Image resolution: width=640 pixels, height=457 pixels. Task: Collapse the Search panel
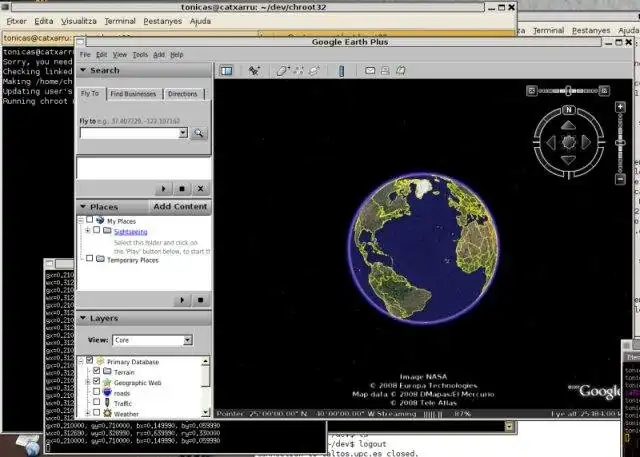[83, 70]
